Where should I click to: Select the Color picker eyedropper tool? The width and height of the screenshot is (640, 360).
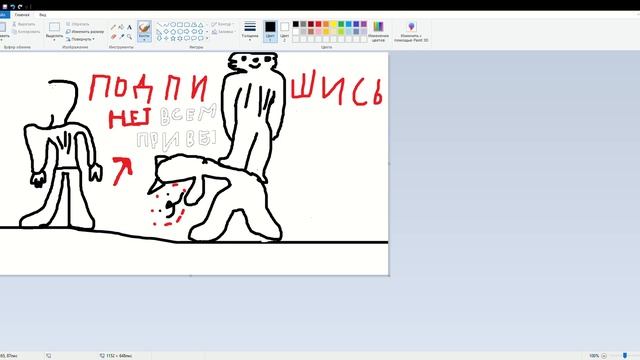tap(121, 37)
